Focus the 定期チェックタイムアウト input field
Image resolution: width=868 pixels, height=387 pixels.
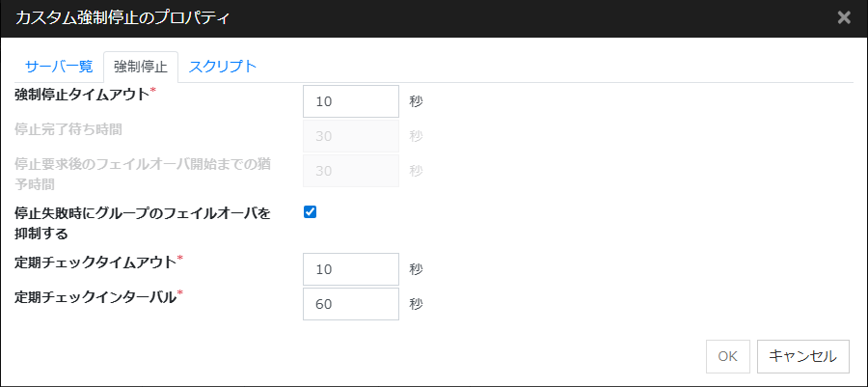click(x=350, y=268)
